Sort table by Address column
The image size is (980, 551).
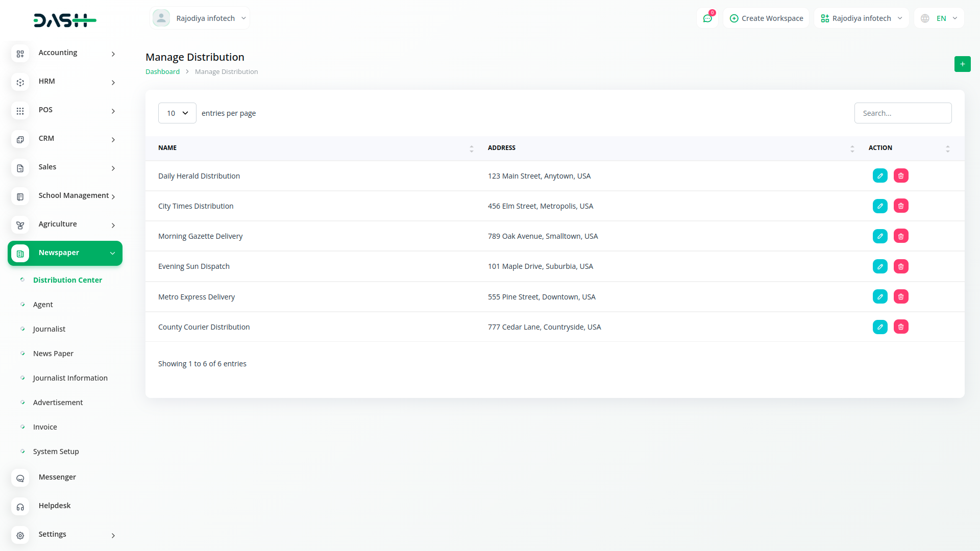852,148
